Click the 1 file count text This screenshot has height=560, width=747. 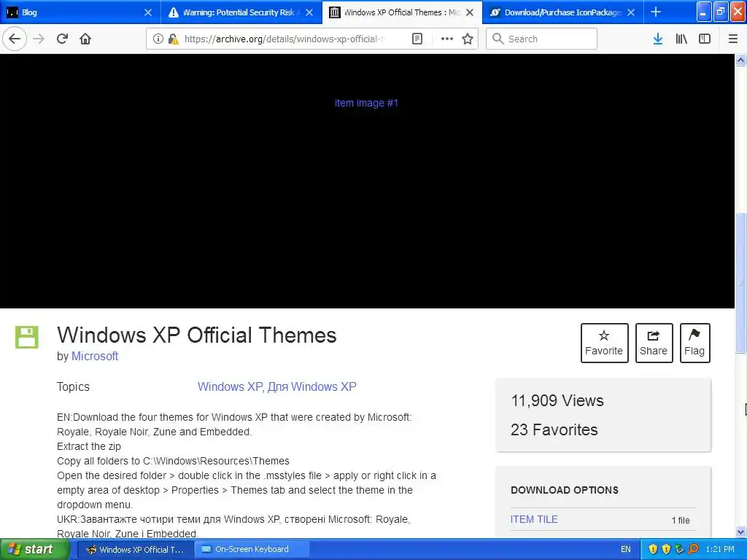pos(681,521)
